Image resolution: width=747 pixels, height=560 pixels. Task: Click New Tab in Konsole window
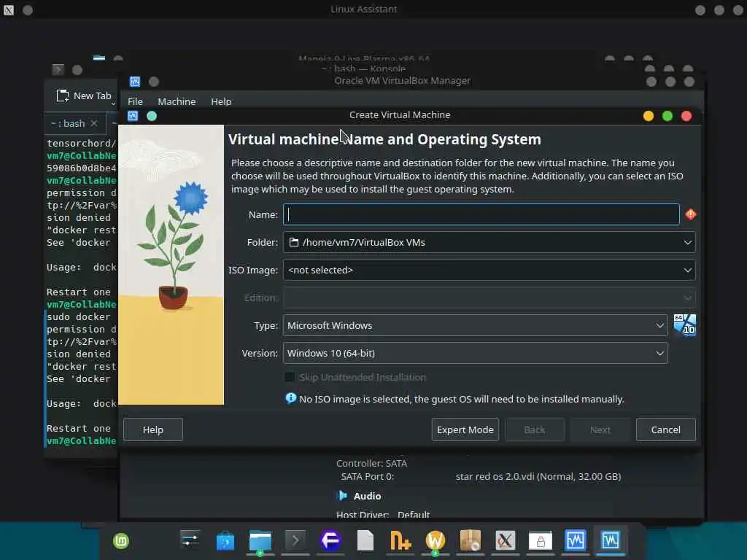[84, 96]
